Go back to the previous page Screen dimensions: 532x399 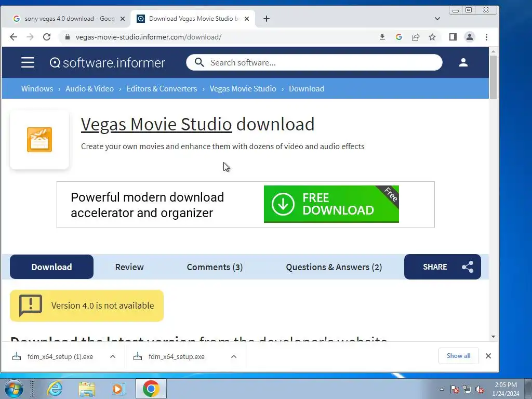coord(13,37)
